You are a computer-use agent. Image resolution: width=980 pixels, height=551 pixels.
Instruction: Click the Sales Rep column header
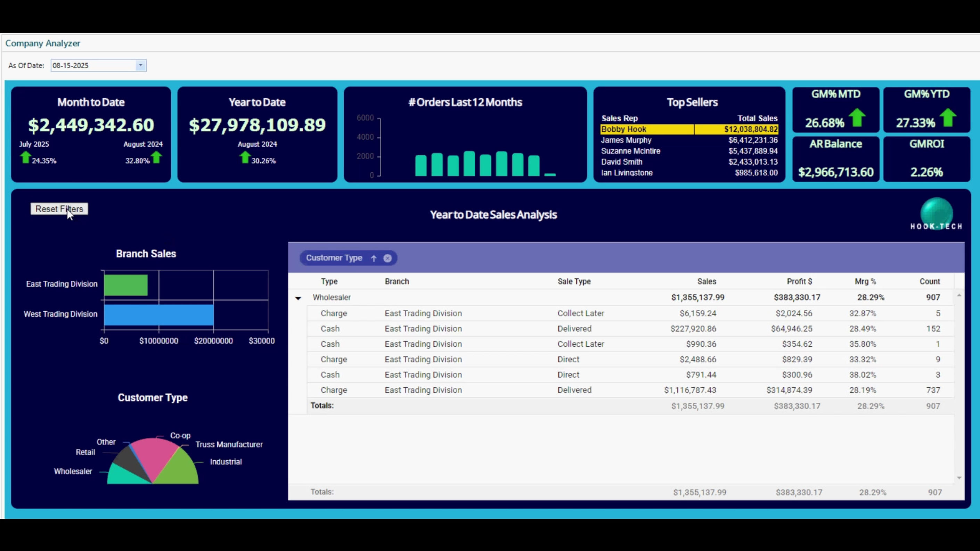(619, 118)
